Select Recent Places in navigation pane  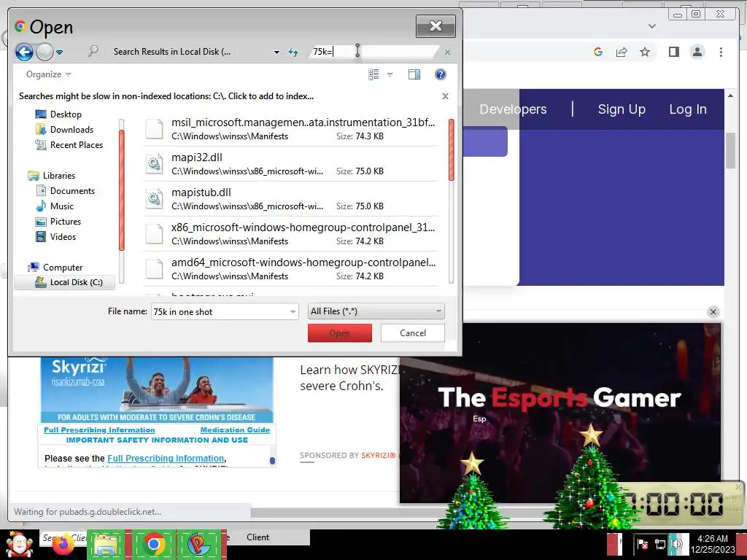76,145
